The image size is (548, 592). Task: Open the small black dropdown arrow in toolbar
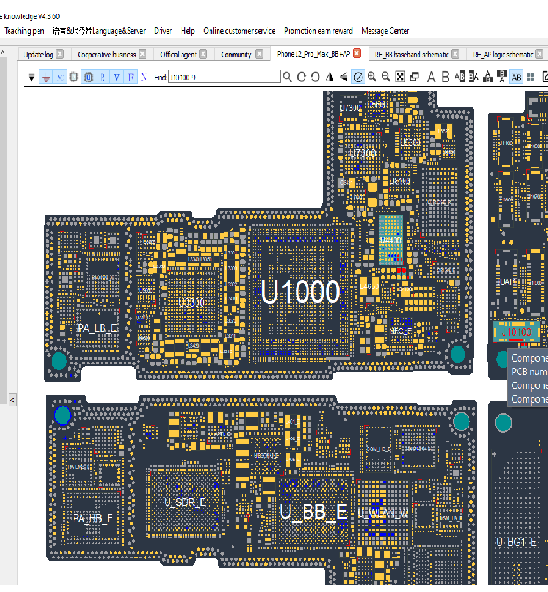pos(32,78)
